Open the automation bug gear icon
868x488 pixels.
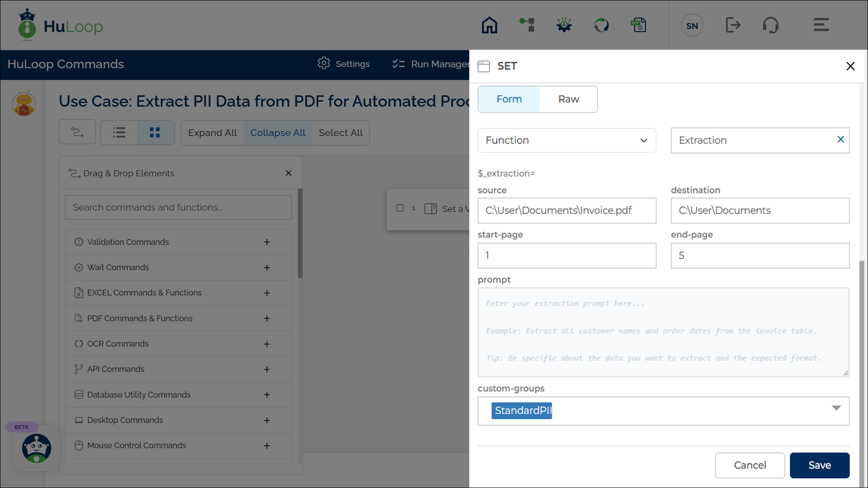564,25
